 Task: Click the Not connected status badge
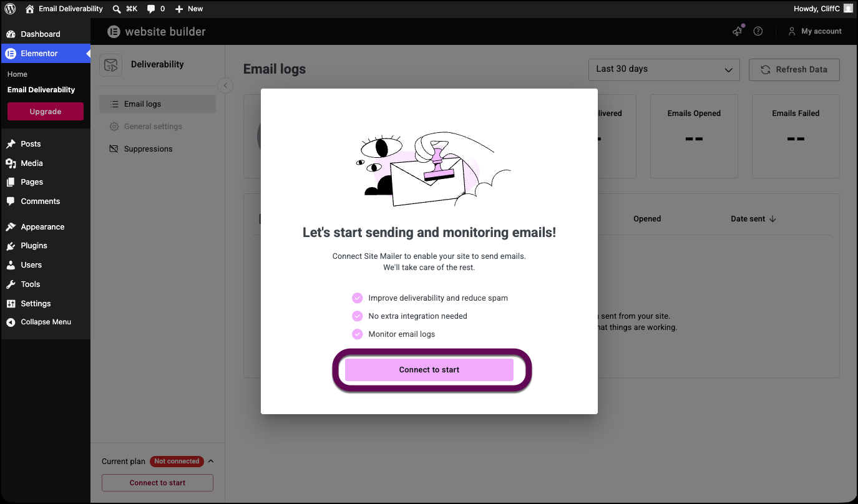tap(177, 462)
